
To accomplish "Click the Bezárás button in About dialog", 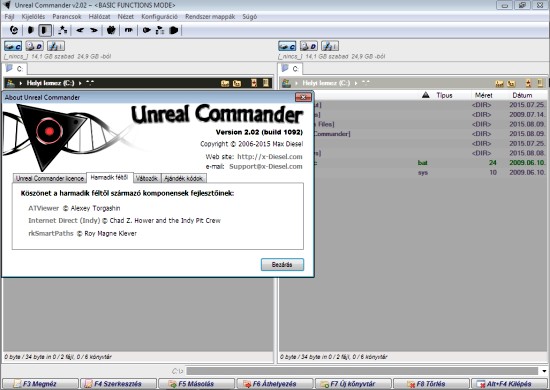I will [x=282, y=264].
